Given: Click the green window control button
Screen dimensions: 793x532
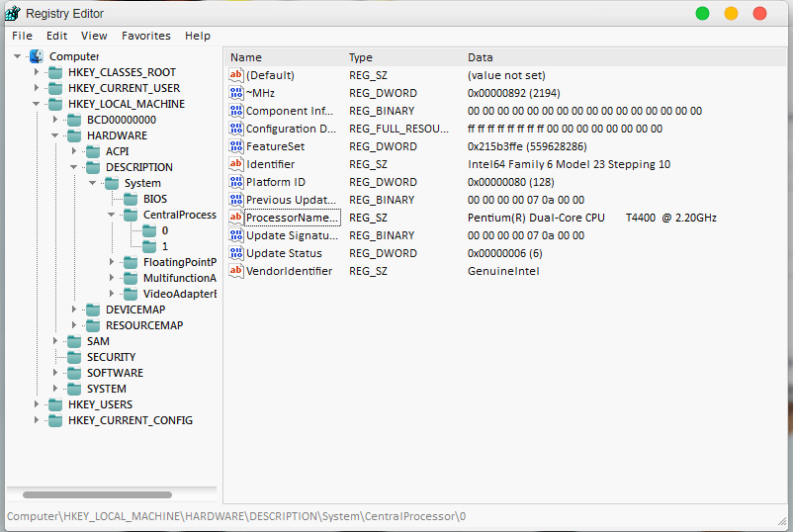Looking at the screenshot, I should [x=702, y=14].
